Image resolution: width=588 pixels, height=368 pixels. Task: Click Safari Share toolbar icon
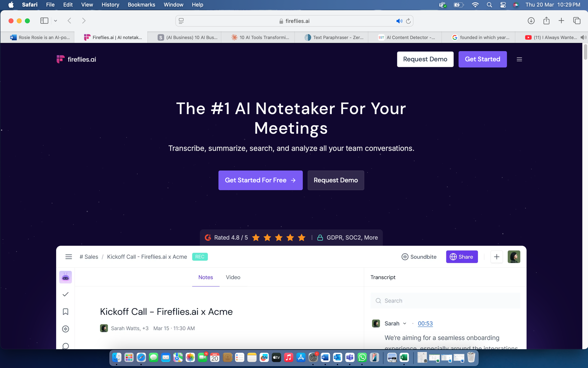tap(546, 21)
